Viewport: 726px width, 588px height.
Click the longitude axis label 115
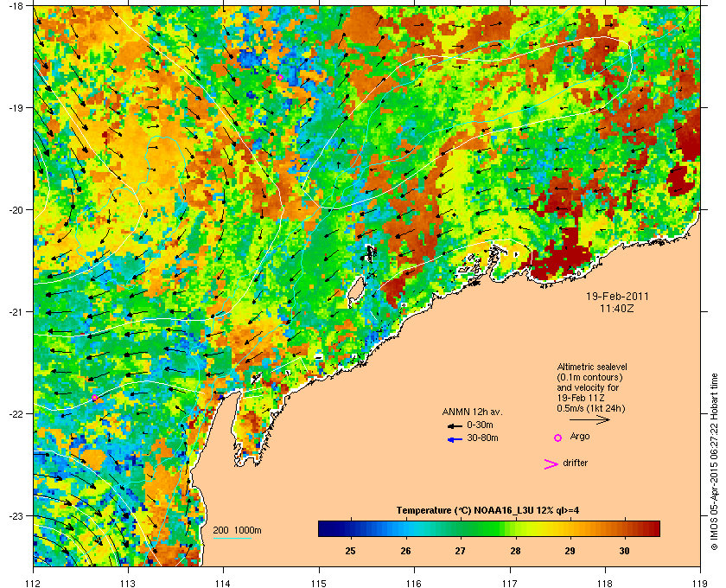[x=319, y=584]
